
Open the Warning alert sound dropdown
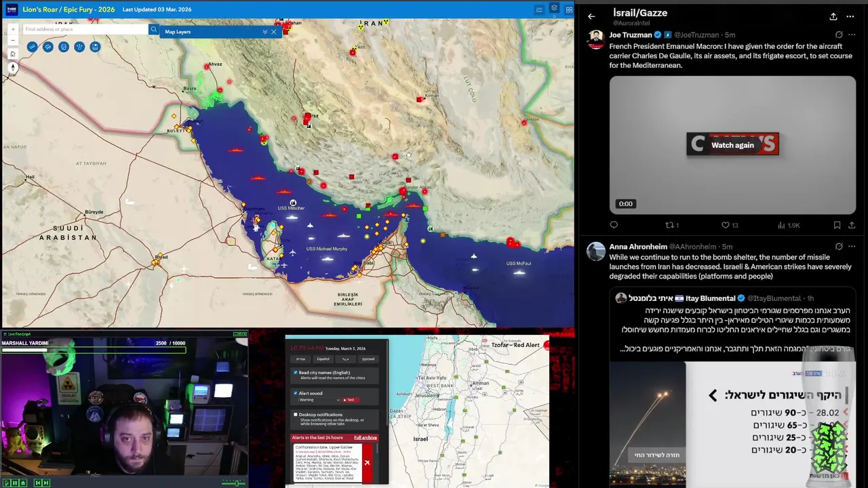tap(319, 400)
